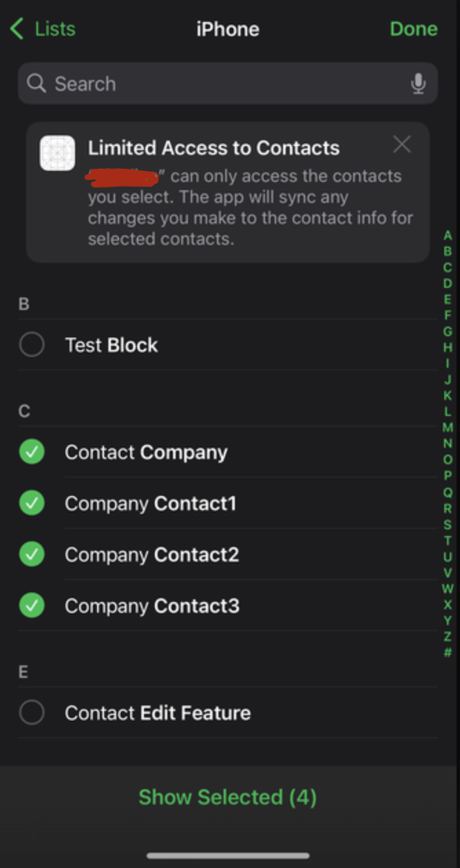The image size is (460, 868).
Task: Uncheck Company Contact3
Action: (32, 606)
